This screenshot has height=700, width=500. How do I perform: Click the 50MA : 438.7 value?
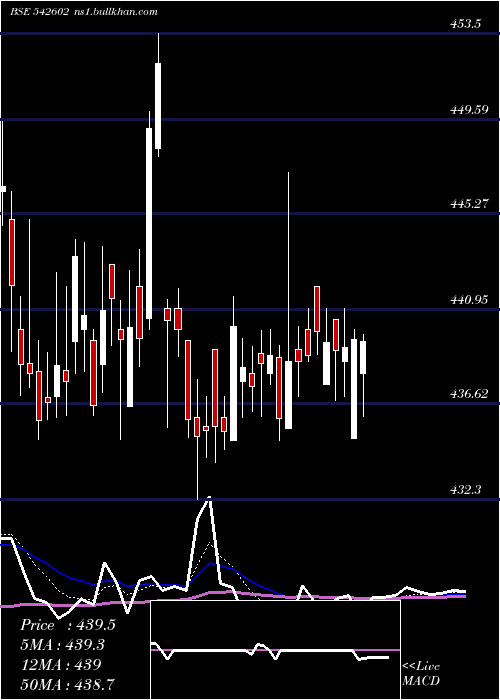[68, 684]
